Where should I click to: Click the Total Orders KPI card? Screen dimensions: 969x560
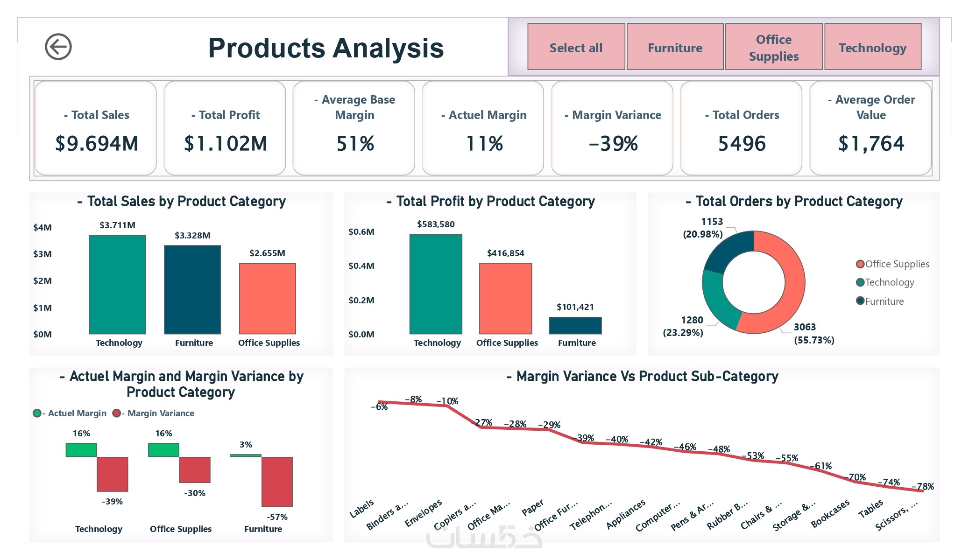coord(741,128)
